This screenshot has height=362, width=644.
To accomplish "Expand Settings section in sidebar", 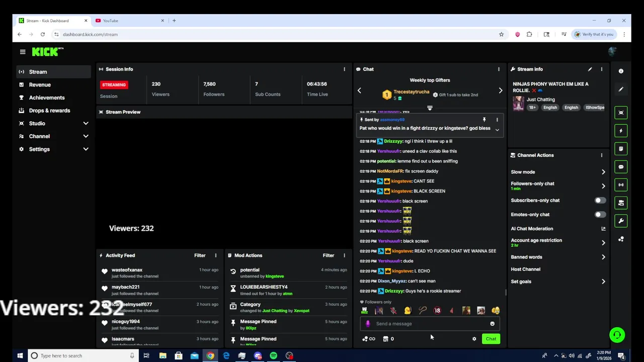I will click(86, 149).
